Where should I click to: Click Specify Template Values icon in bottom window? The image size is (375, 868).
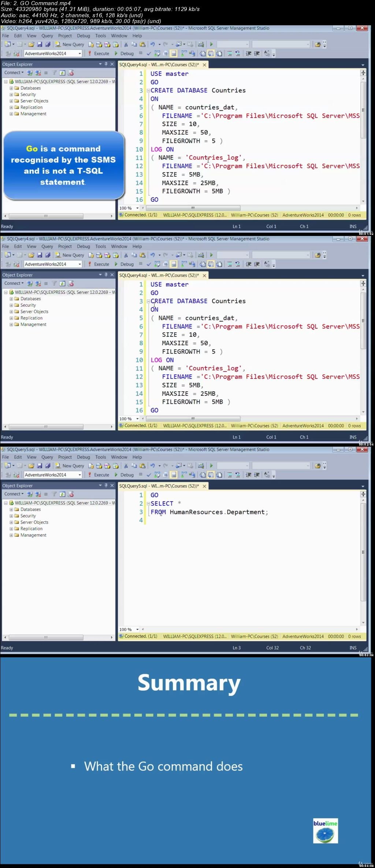point(267,475)
